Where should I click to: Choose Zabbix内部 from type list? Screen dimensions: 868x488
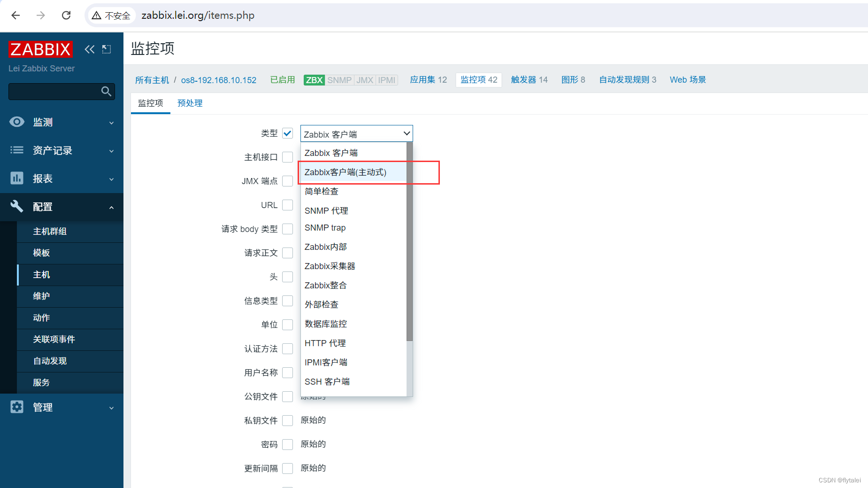pyautogui.click(x=353, y=247)
